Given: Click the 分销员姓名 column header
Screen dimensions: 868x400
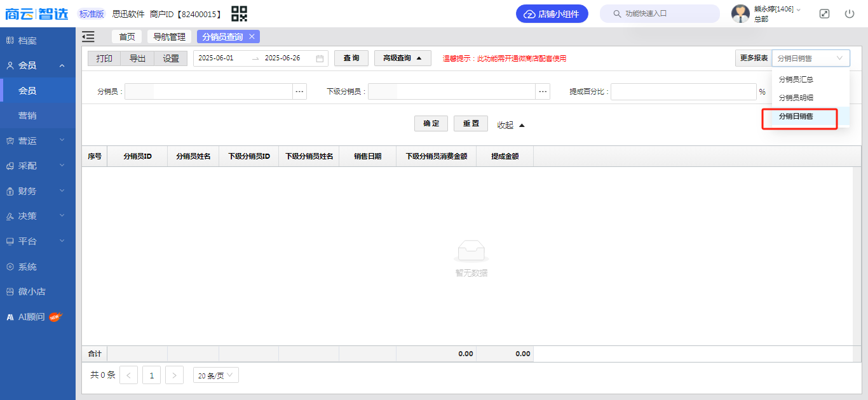Looking at the screenshot, I should coord(193,156).
